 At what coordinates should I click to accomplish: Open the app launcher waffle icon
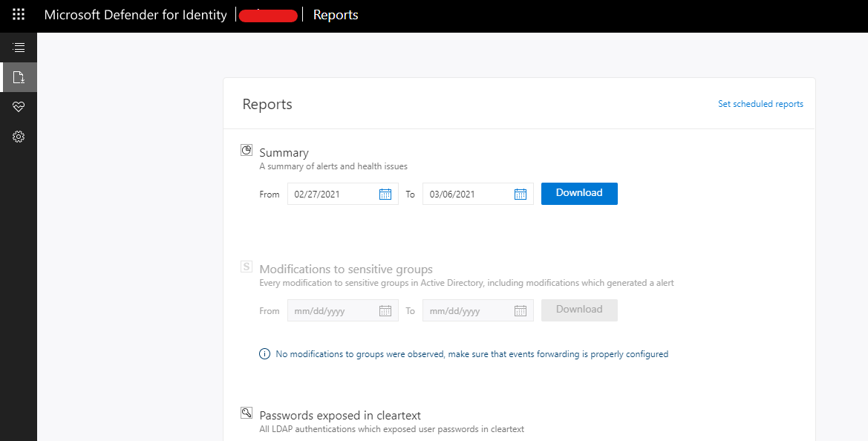tap(19, 15)
